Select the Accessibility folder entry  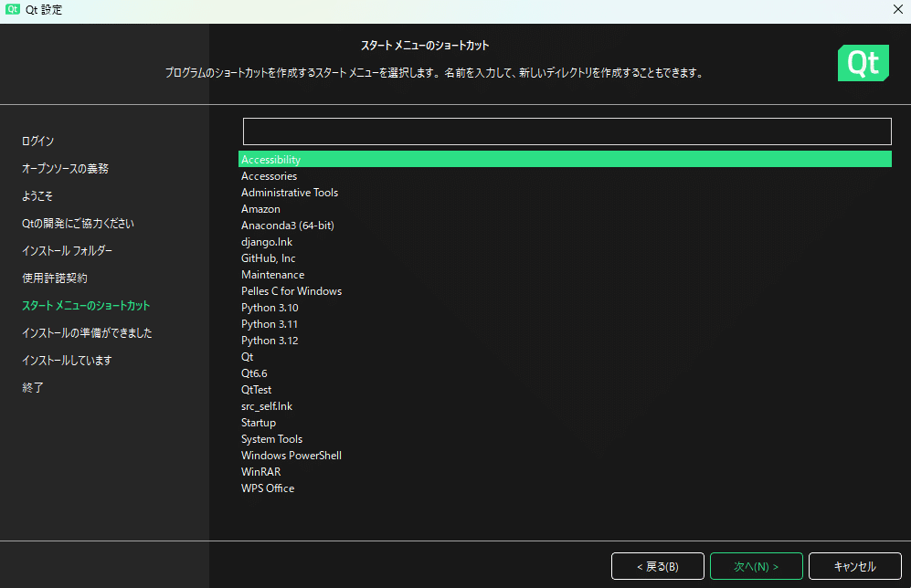565,159
